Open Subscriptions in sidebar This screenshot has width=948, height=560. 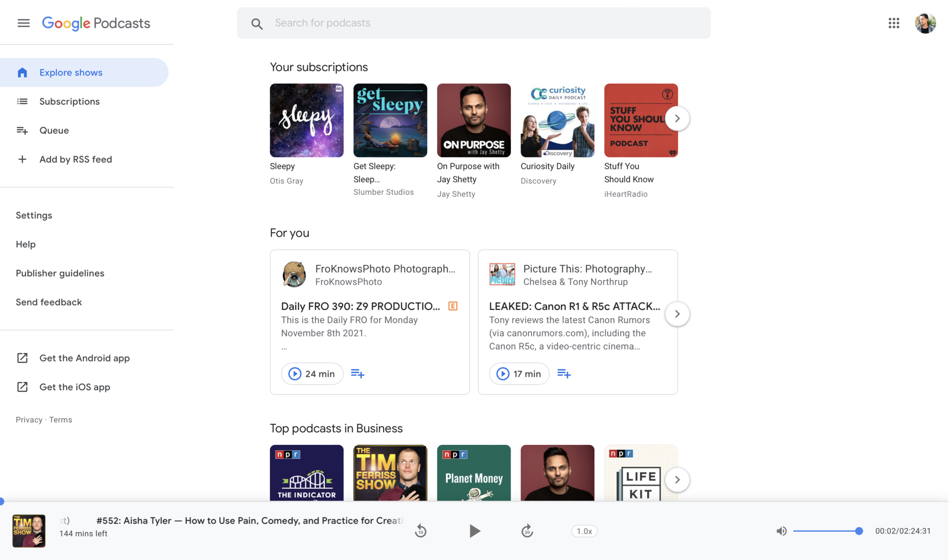coord(69,101)
